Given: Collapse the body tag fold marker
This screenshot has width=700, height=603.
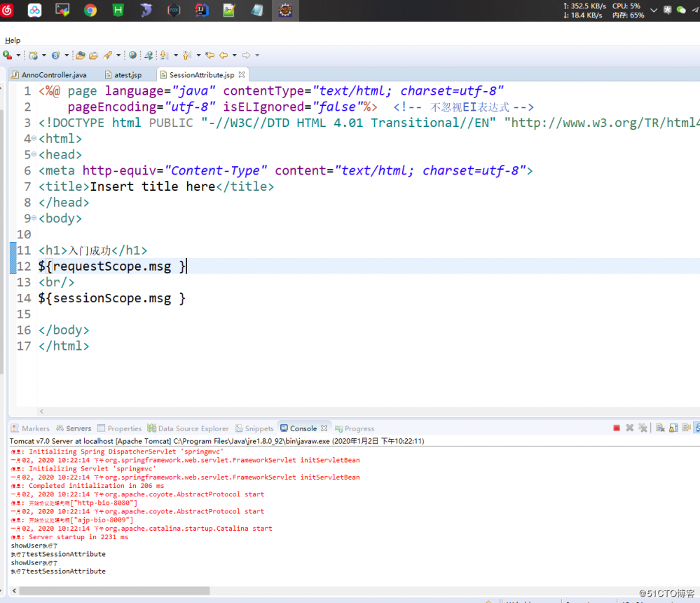Looking at the screenshot, I should click(34, 217).
